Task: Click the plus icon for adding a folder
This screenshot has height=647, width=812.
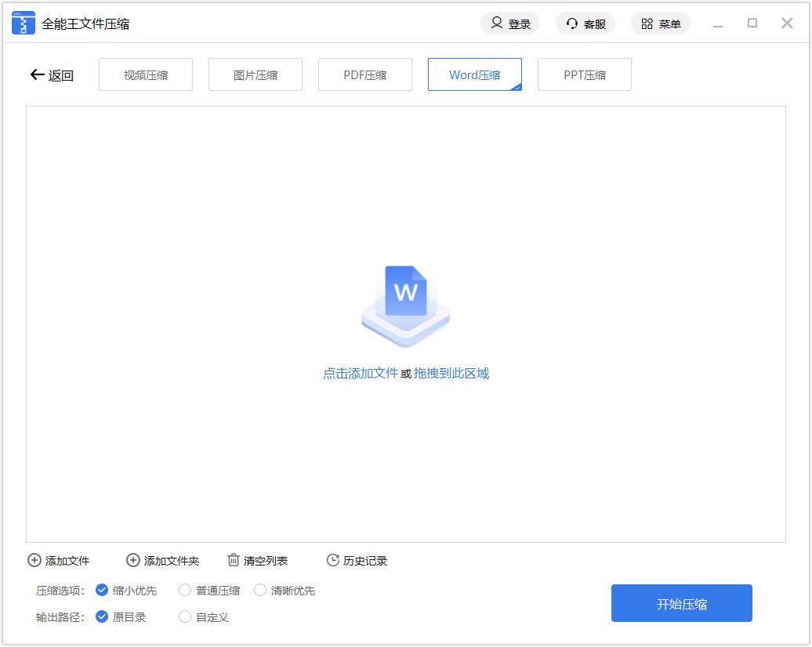Action: tap(133, 560)
